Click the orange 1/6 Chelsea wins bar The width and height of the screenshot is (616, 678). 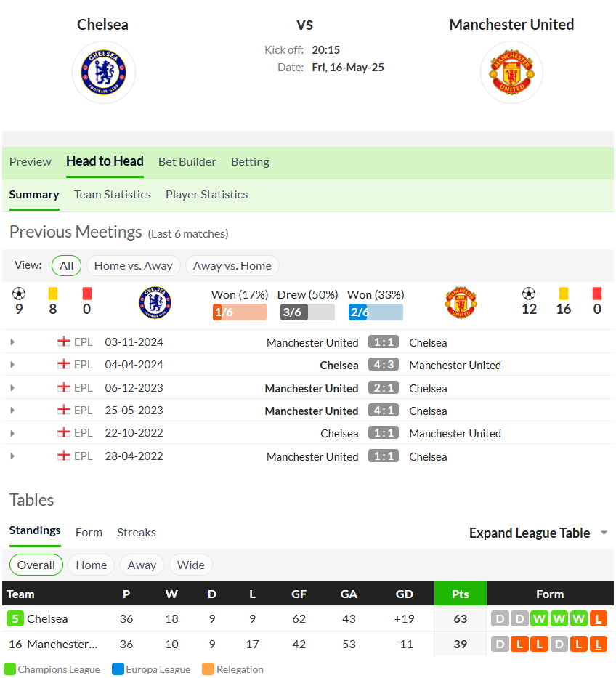click(240, 312)
